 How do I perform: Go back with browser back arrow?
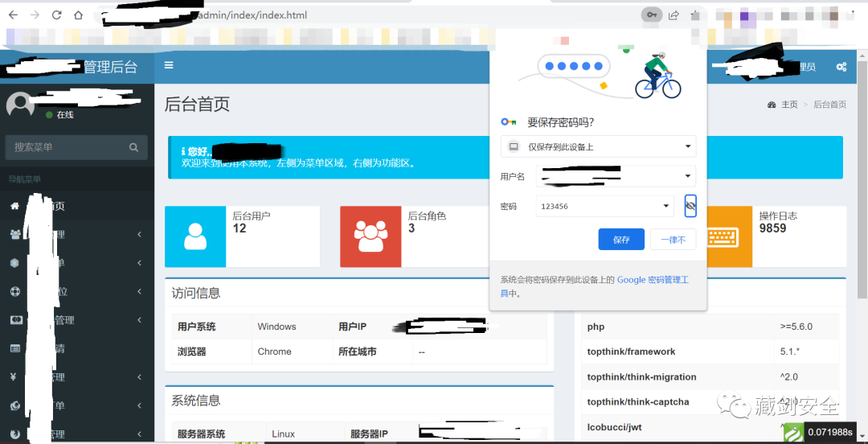click(14, 15)
